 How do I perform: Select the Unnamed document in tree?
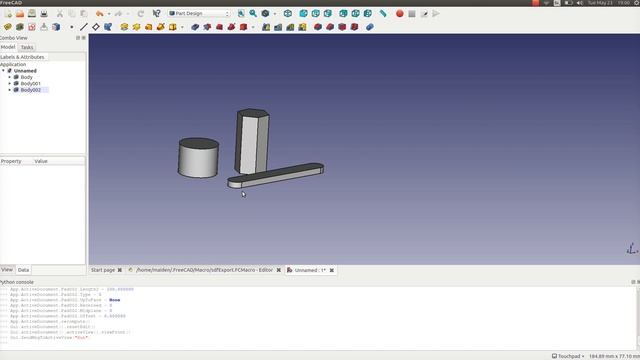pos(25,71)
